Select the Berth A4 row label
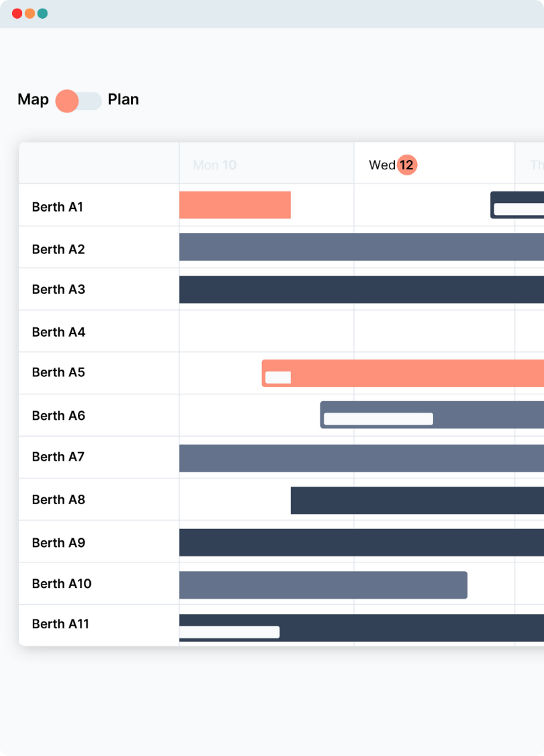The height and width of the screenshot is (756, 544). pyautogui.click(x=58, y=332)
